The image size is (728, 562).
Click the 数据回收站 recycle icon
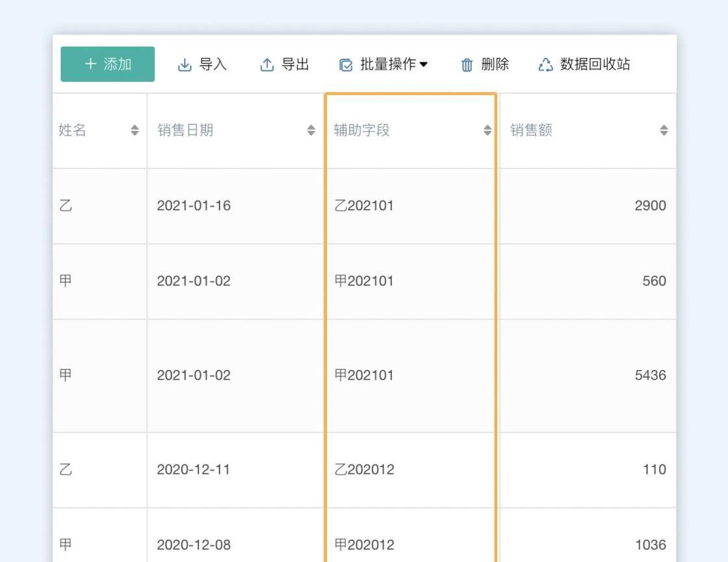pyautogui.click(x=545, y=65)
